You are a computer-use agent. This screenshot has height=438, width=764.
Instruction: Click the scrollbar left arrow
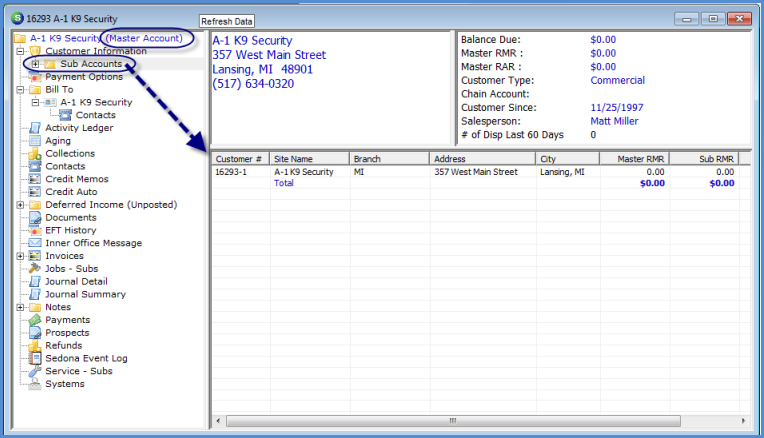coord(218,420)
